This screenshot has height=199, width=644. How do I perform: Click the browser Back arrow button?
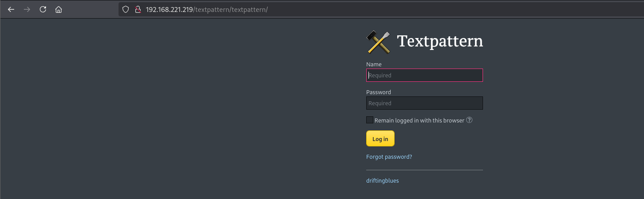(11, 9)
